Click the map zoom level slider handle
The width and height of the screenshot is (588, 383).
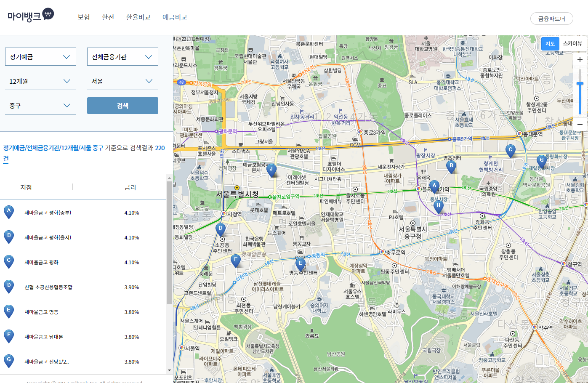coord(580,84)
